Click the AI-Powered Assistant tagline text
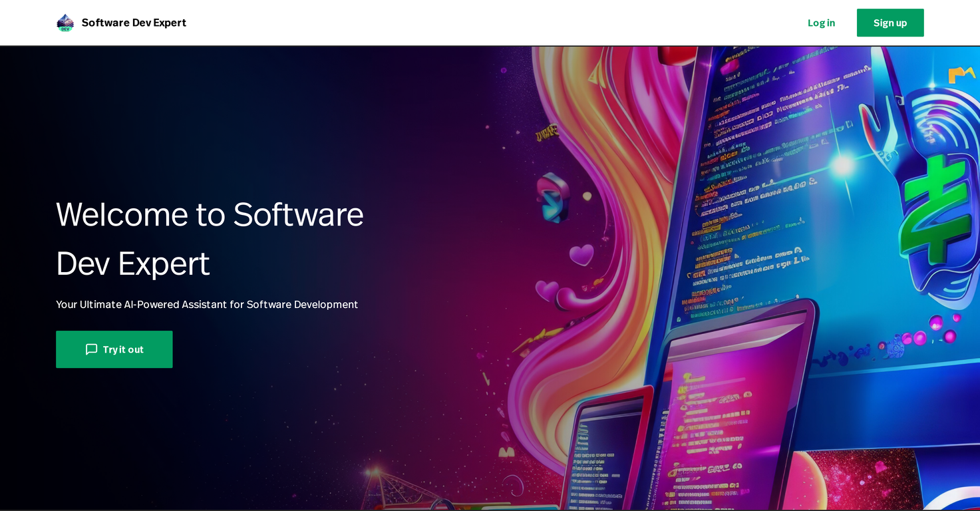 [207, 304]
